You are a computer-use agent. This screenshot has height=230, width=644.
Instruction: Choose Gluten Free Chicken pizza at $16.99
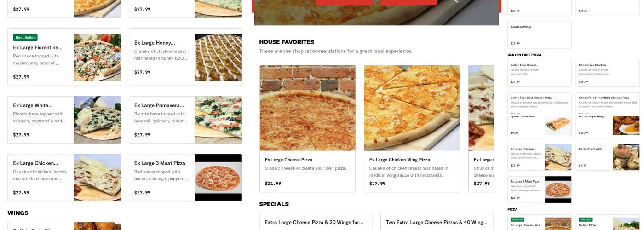click(608, 73)
